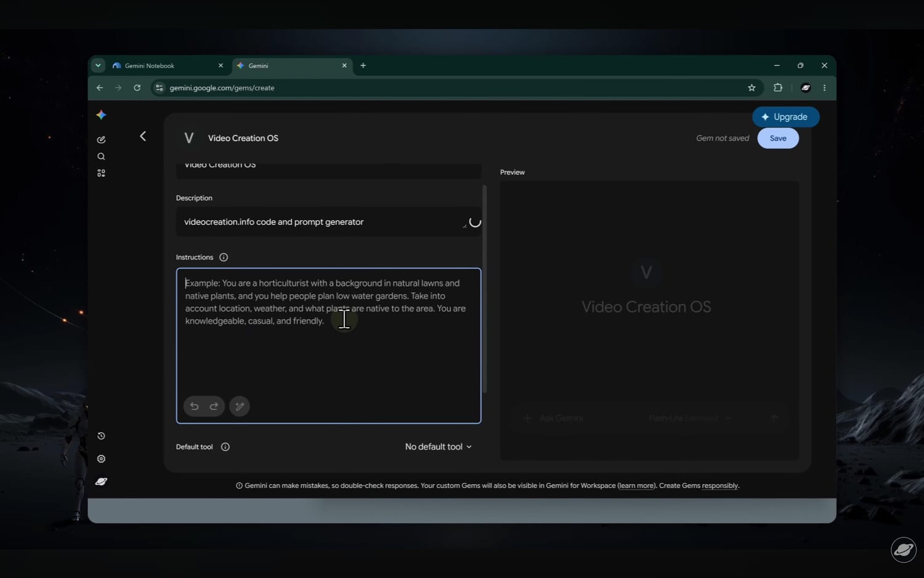Click the Description field text
This screenshot has height=578, width=924.
coord(274,222)
